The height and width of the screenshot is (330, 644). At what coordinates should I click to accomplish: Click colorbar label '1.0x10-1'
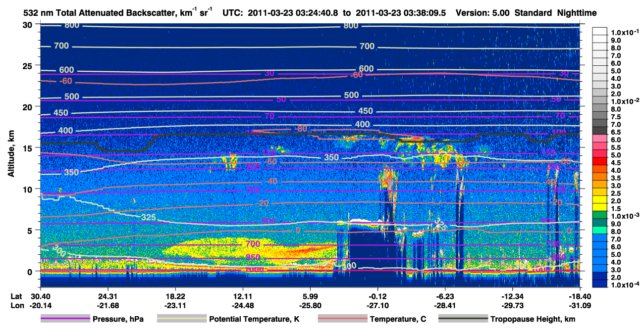pos(626,33)
